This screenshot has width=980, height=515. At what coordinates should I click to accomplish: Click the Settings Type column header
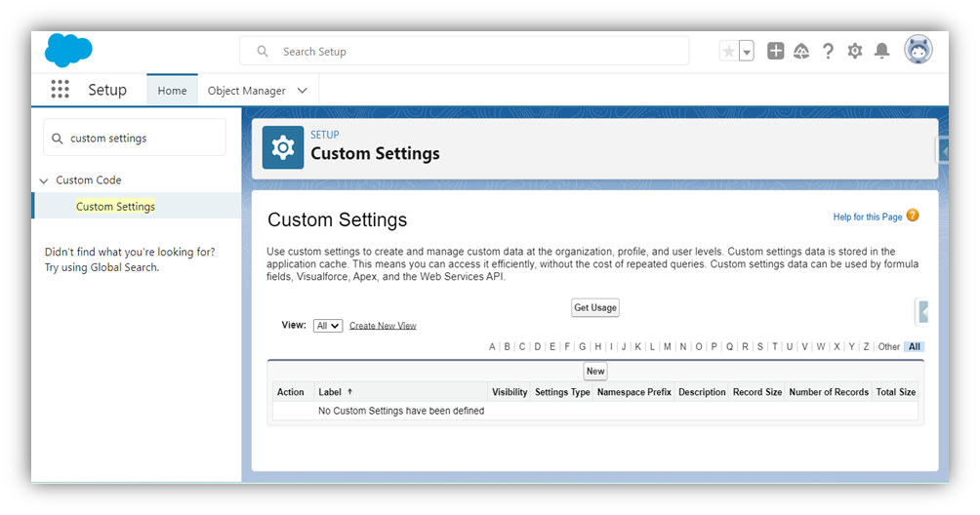[562, 392]
